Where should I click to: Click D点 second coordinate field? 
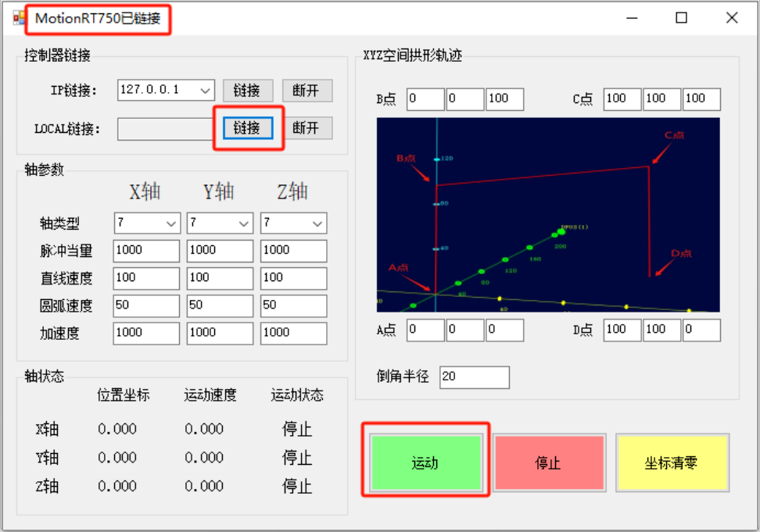coord(662,330)
